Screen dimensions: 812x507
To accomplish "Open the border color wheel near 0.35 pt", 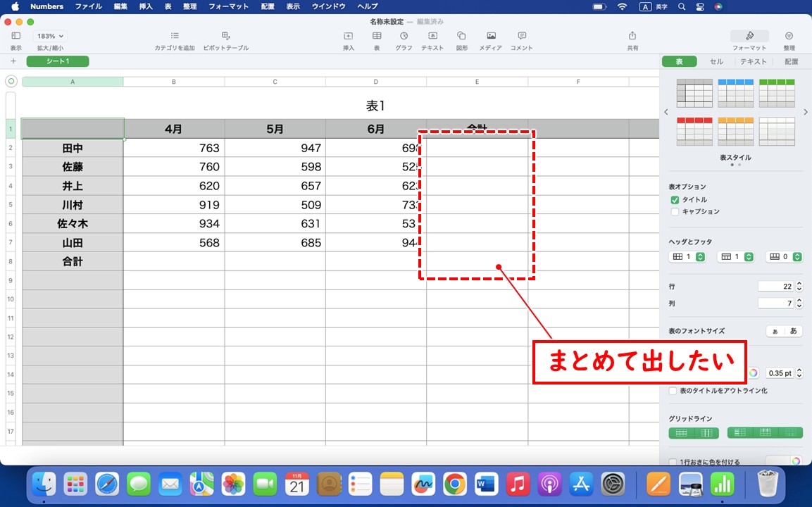I will click(x=754, y=373).
